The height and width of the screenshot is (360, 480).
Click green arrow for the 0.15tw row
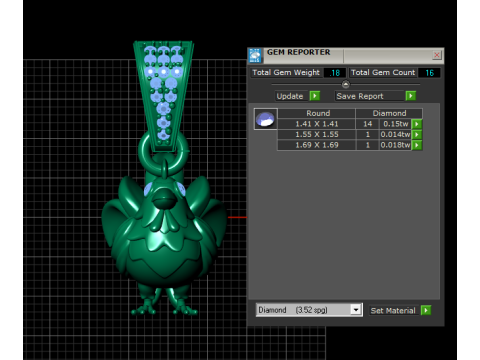point(417,124)
